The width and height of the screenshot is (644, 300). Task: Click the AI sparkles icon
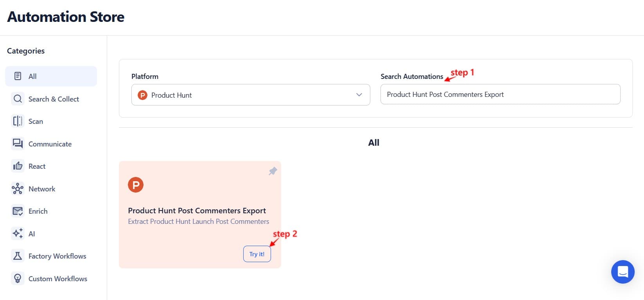click(x=18, y=233)
